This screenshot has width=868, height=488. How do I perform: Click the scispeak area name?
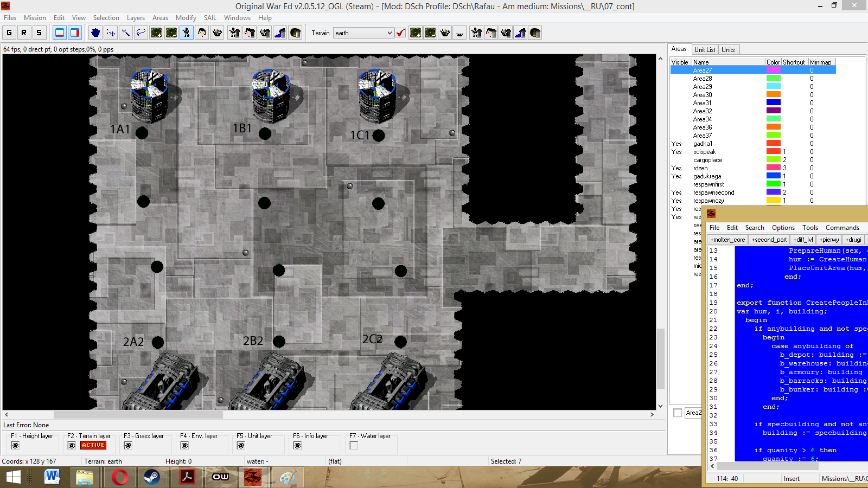(704, 152)
